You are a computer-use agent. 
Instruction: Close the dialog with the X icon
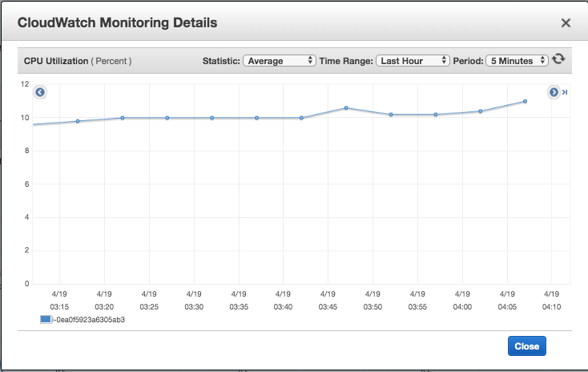(566, 23)
